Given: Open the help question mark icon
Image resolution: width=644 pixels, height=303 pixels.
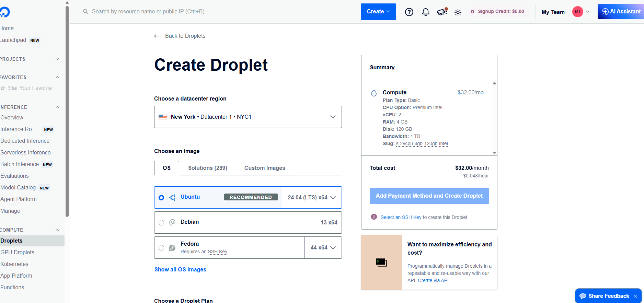Looking at the screenshot, I should (409, 12).
